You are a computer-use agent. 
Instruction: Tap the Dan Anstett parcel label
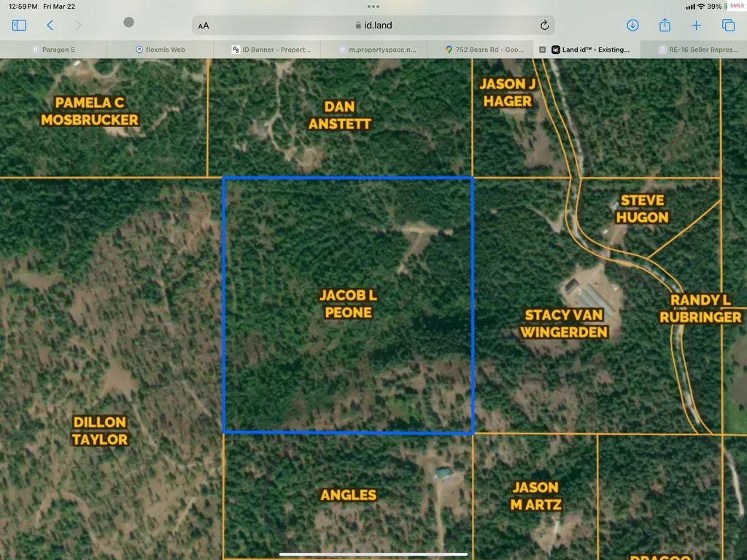click(339, 115)
